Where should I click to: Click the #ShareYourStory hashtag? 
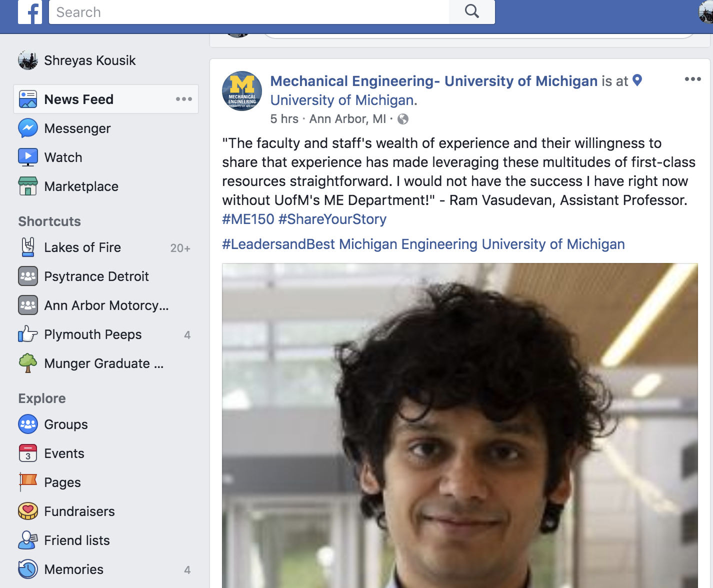(332, 219)
